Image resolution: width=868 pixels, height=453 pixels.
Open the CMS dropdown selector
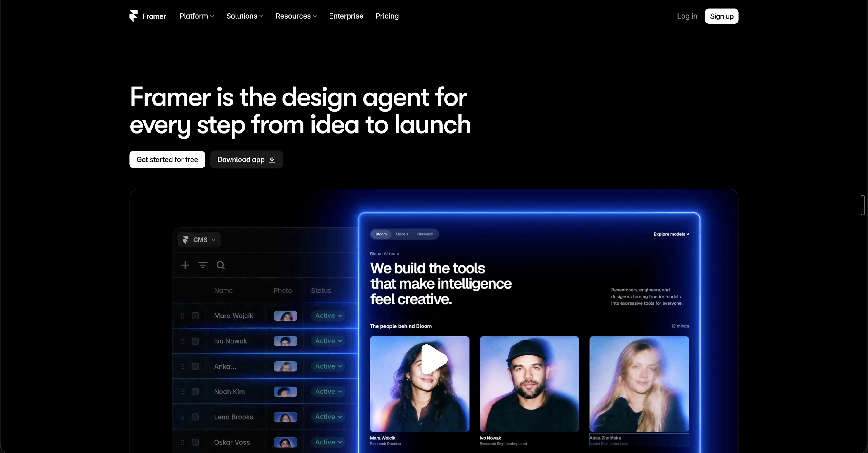click(199, 240)
